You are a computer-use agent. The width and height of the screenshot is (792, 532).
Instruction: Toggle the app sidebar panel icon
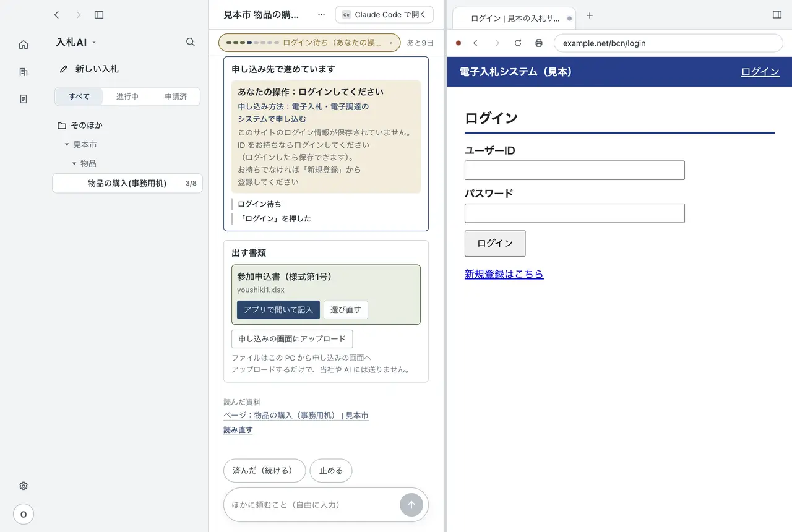click(99, 15)
